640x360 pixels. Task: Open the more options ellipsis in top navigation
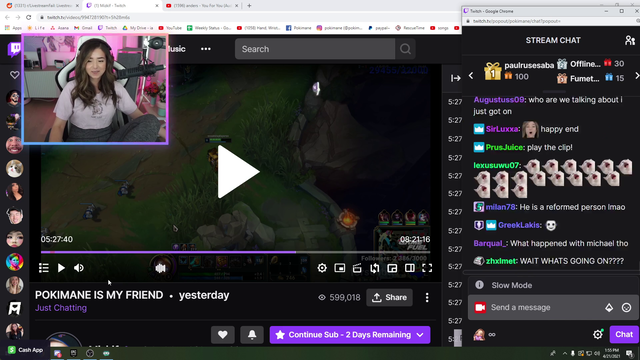206,49
